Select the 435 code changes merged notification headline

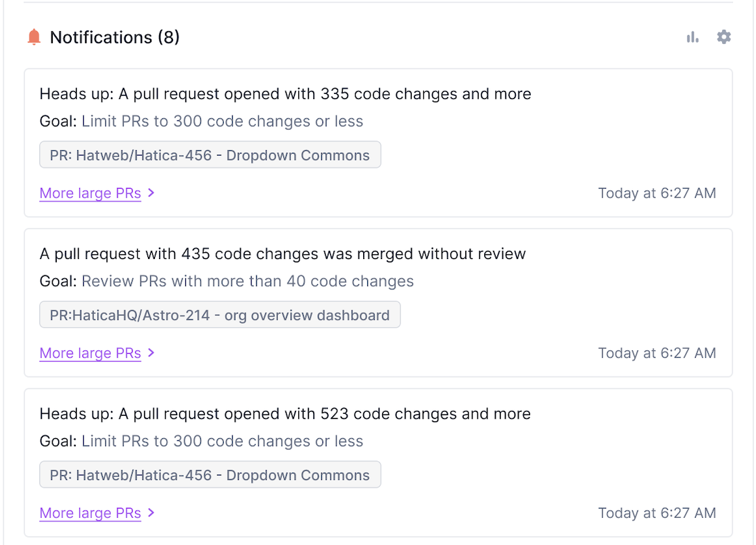pos(282,254)
